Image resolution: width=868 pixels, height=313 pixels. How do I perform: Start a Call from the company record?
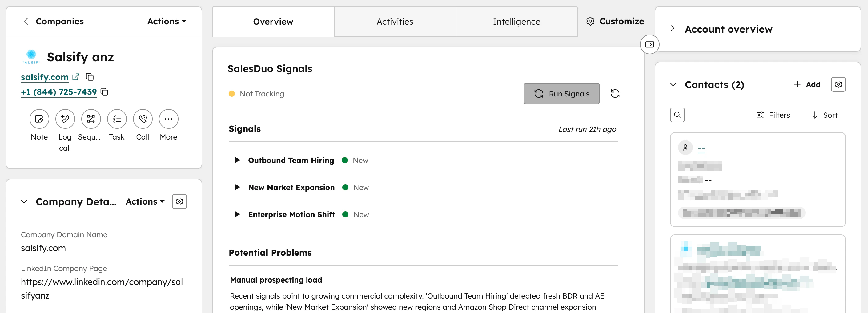point(142,119)
